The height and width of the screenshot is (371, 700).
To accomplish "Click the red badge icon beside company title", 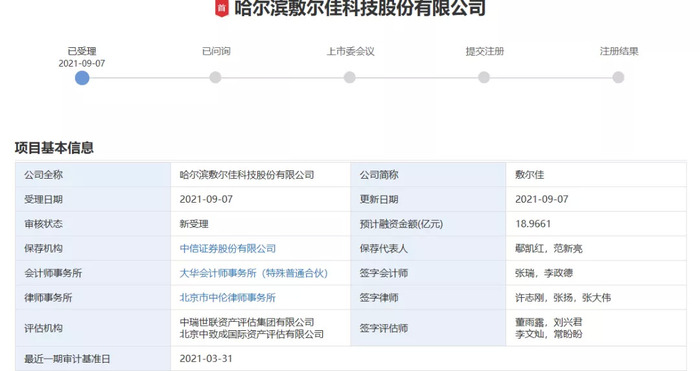I will (221, 8).
